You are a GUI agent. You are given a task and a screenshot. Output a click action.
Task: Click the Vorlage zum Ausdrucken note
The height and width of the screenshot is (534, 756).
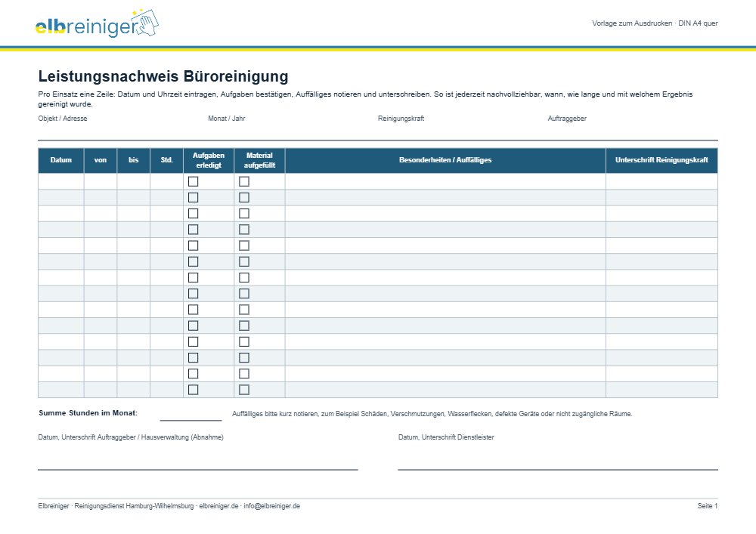tap(655, 23)
